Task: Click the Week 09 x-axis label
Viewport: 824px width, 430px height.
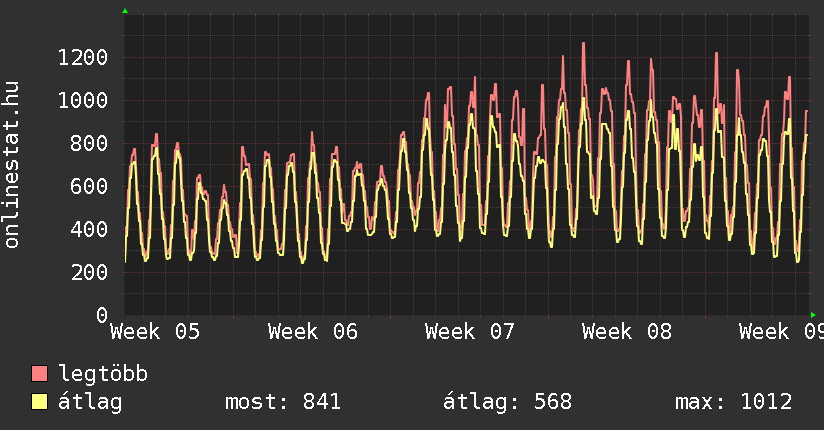Action: (x=780, y=331)
